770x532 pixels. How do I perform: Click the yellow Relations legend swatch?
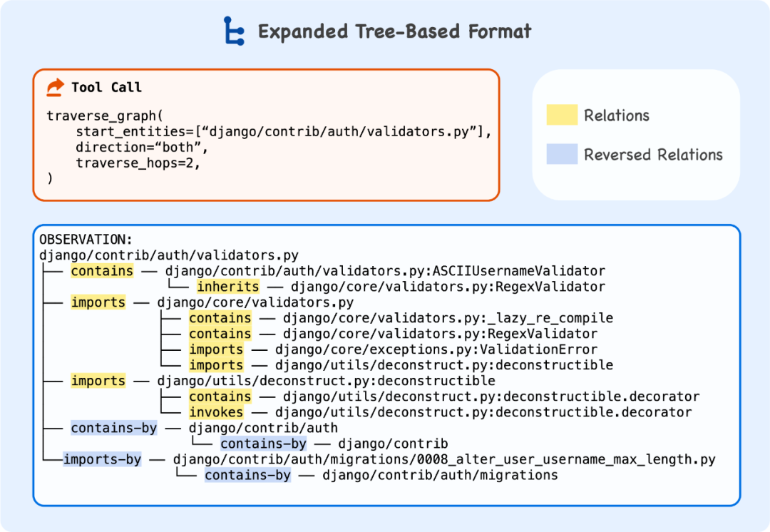point(562,116)
